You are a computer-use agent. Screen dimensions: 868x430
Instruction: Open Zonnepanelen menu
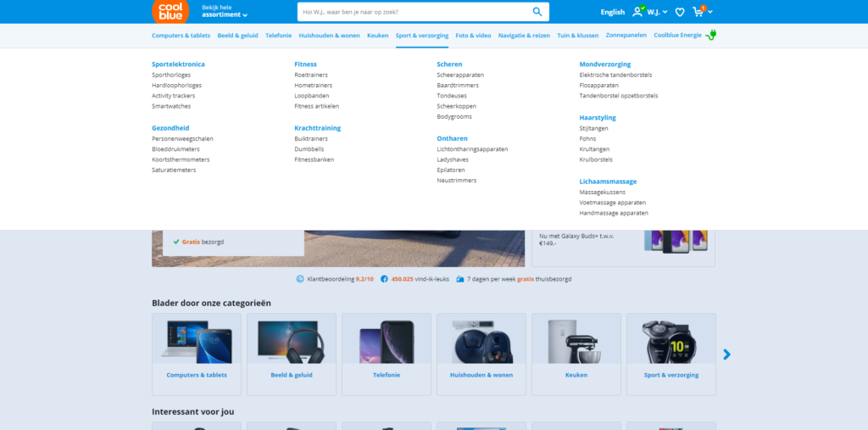point(626,35)
